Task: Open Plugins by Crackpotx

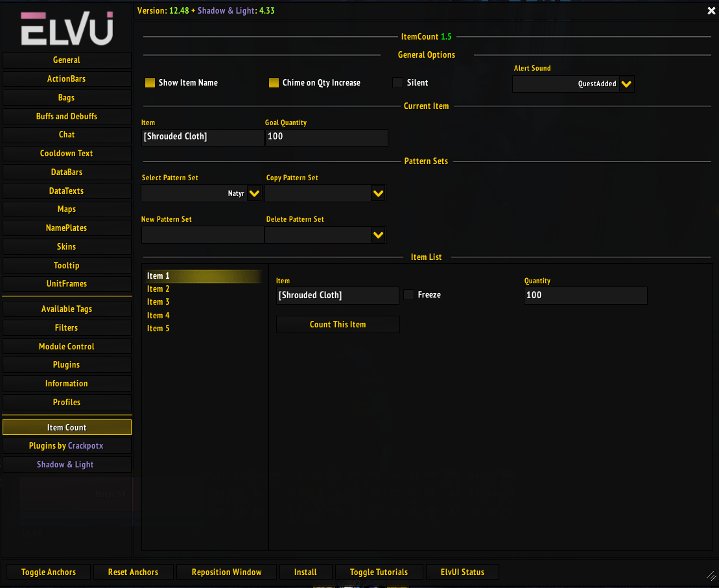Action: (67, 446)
